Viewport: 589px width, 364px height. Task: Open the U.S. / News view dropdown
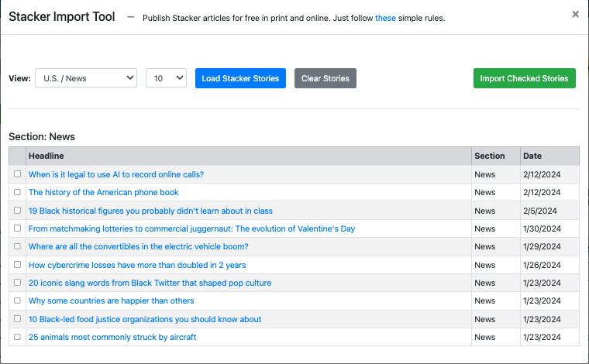pos(86,78)
